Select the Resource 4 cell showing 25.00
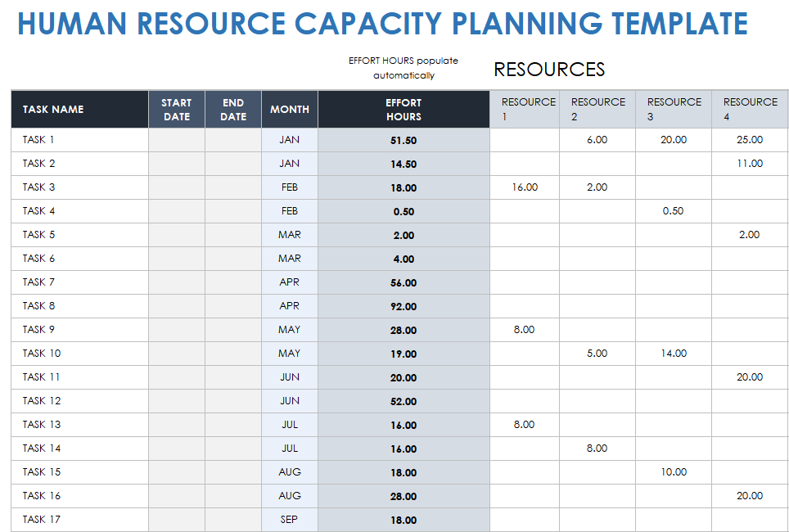 [750, 140]
